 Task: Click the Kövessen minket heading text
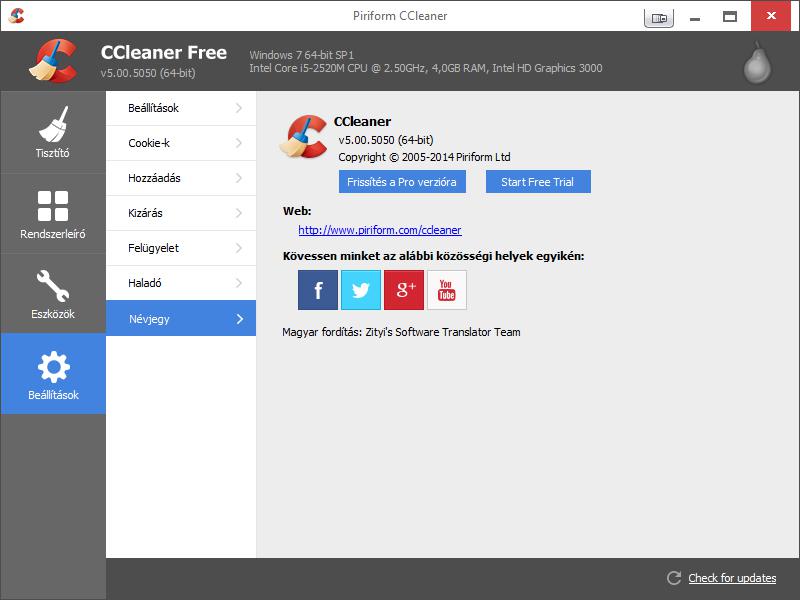pyautogui.click(x=433, y=256)
